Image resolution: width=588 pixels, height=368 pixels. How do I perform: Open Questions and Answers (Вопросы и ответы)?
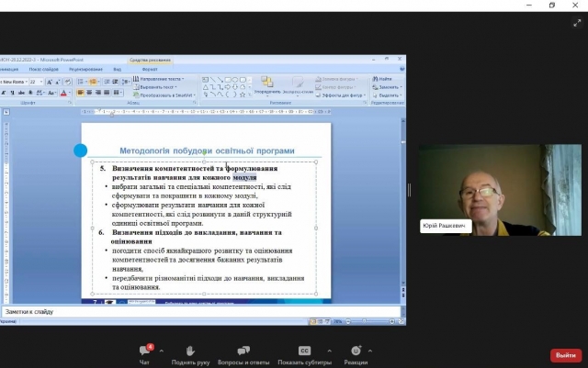pyautogui.click(x=243, y=351)
